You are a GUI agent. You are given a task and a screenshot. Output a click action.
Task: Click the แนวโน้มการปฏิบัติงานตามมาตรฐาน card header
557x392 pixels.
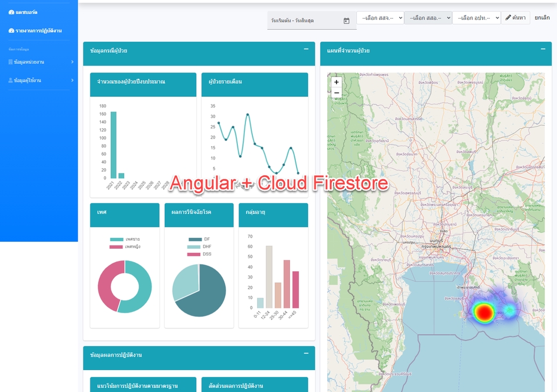tap(143, 385)
